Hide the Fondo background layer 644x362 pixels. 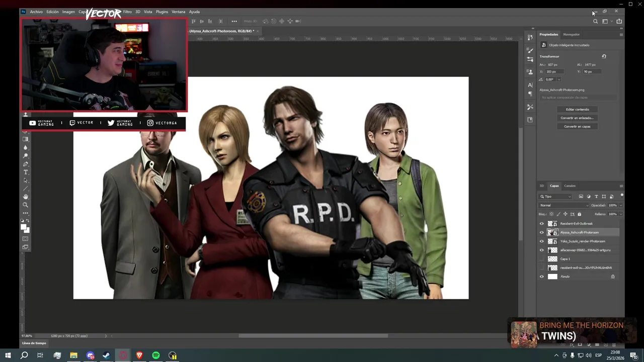pyautogui.click(x=542, y=277)
